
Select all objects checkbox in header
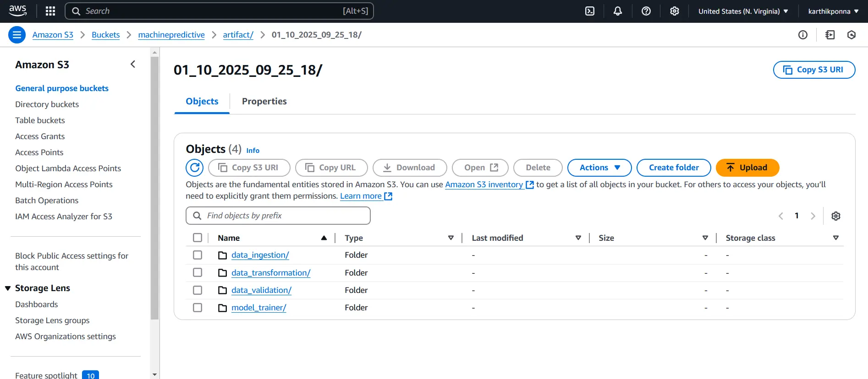pos(198,238)
